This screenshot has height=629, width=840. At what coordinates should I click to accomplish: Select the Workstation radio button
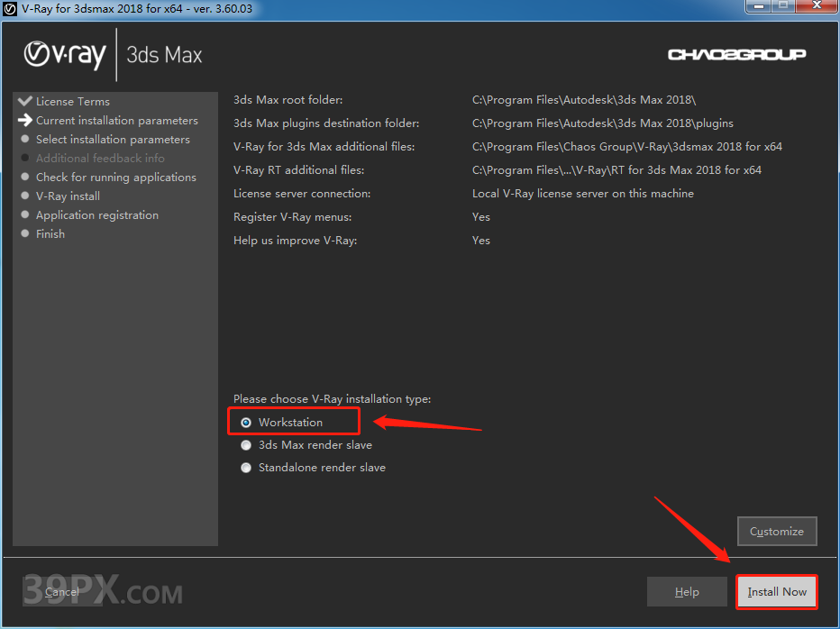(246, 422)
